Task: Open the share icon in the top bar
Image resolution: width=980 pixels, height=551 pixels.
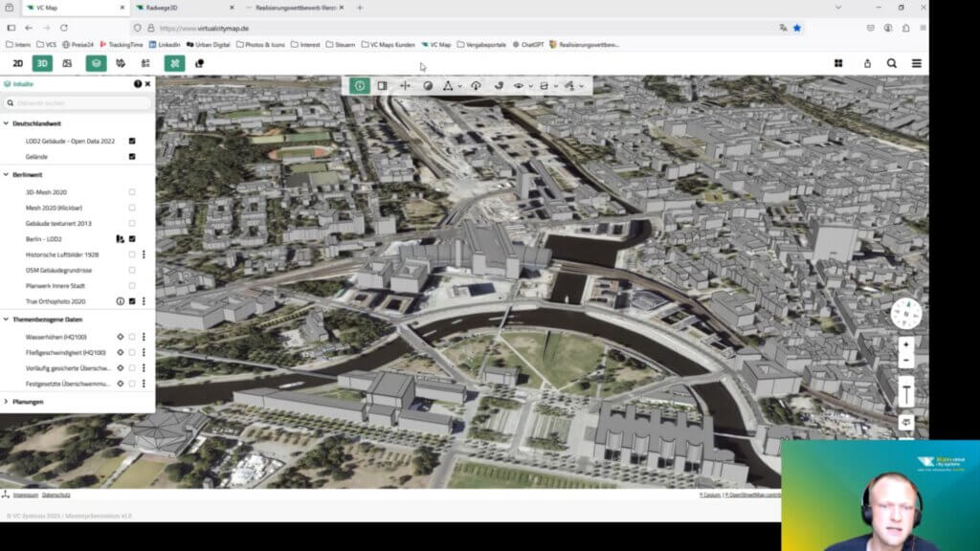Action: (x=867, y=64)
